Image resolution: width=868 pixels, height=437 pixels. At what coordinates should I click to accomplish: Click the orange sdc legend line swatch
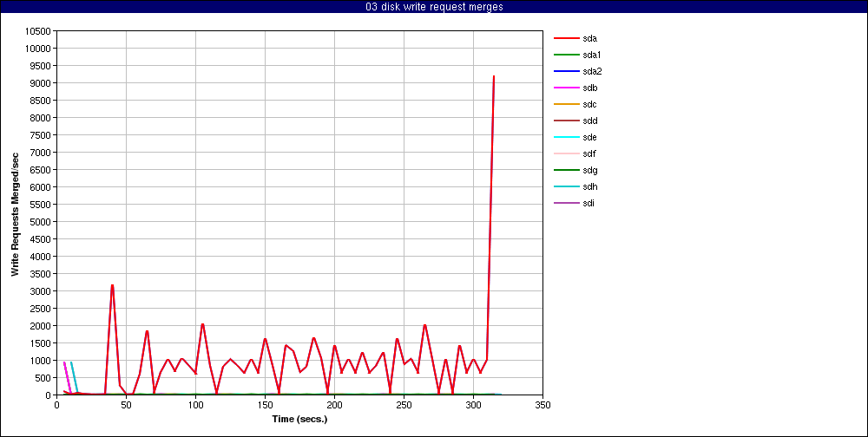pyautogui.click(x=566, y=105)
